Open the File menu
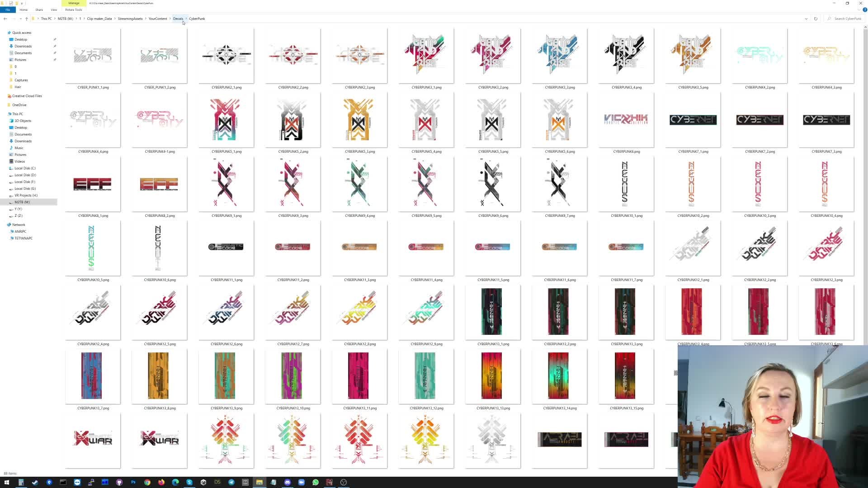This screenshot has width=868, height=488. click(8, 9)
